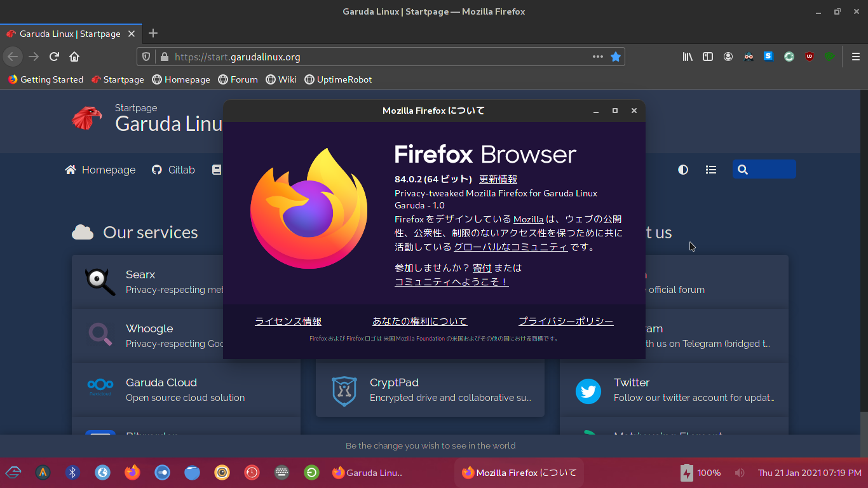Show sidebars toolbar icon
Screen dimensions: 868x488
[708, 57]
